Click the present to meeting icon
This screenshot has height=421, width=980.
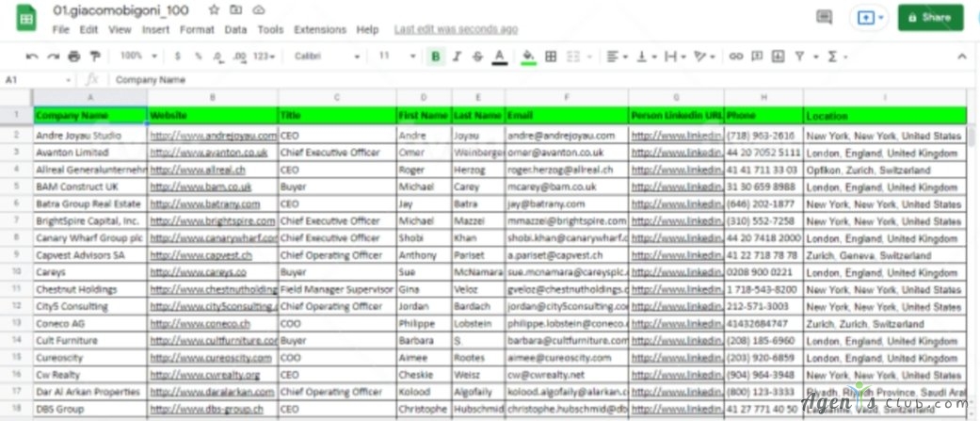click(x=866, y=18)
